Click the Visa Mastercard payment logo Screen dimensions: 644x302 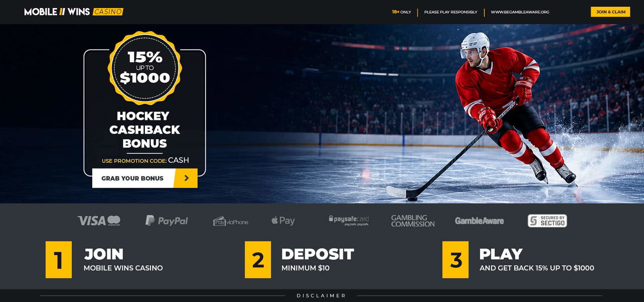(99, 221)
